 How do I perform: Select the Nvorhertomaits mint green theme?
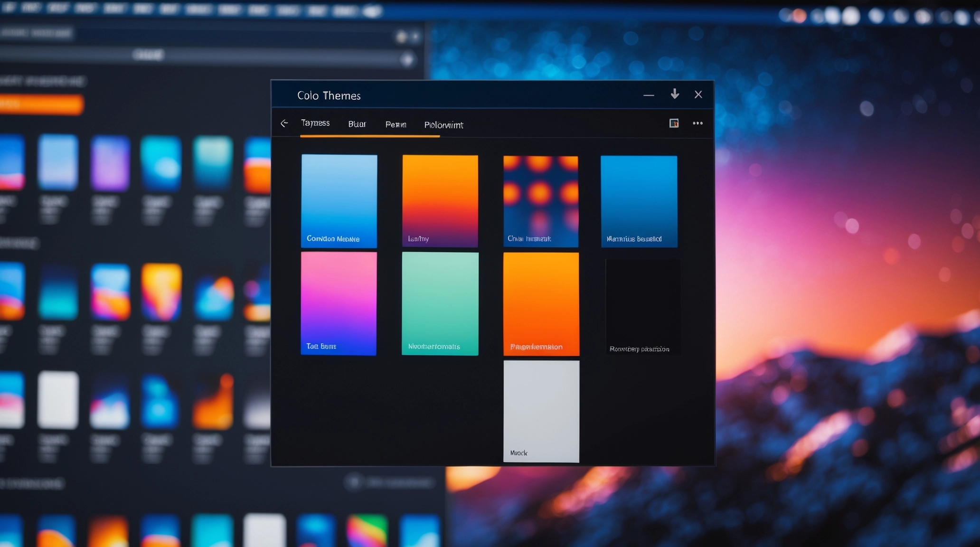(x=440, y=303)
